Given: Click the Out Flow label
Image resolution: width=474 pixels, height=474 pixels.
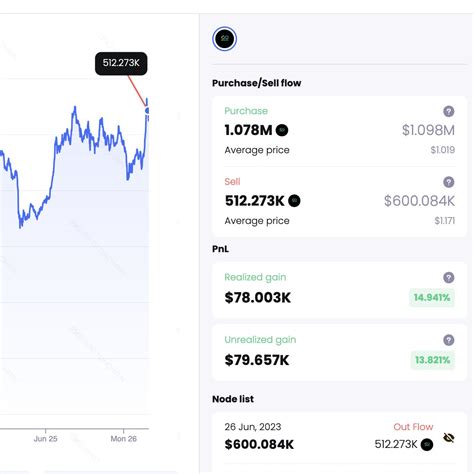Looking at the screenshot, I should point(413,427).
